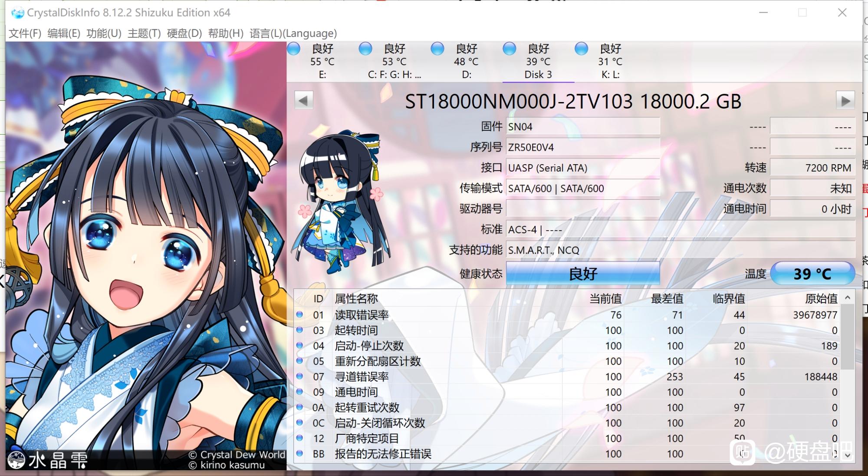This screenshot has height=476, width=868.
Task: Select attribute row 07 寻道错误率
Action: point(567,377)
